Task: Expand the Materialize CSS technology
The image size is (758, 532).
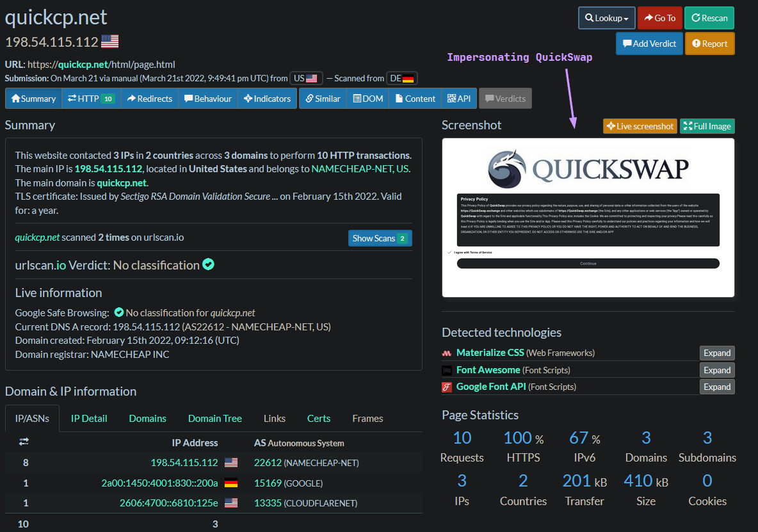Action: point(717,353)
